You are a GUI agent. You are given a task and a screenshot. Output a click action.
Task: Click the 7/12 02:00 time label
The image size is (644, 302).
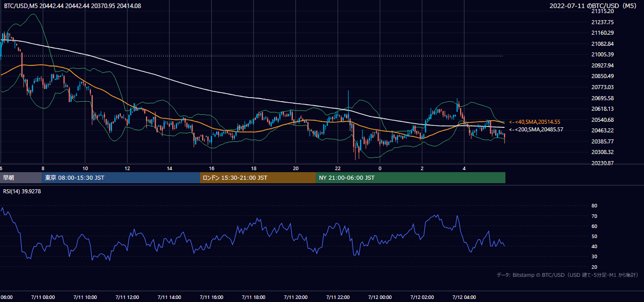(422, 297)
